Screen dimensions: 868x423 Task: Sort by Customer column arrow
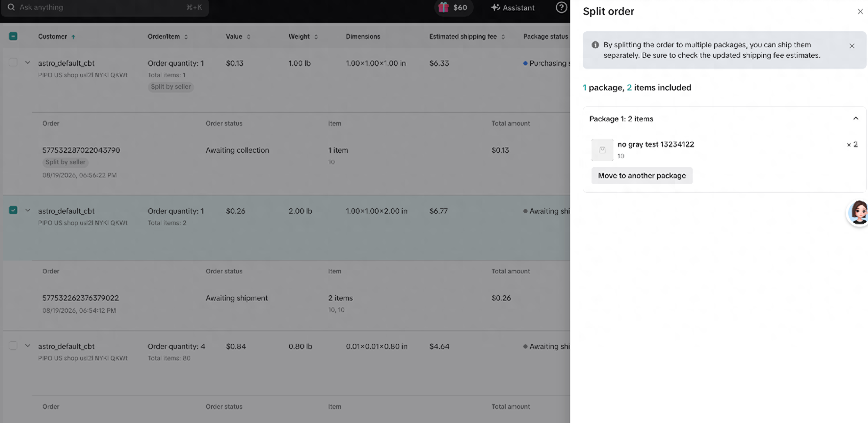[73, 37]
